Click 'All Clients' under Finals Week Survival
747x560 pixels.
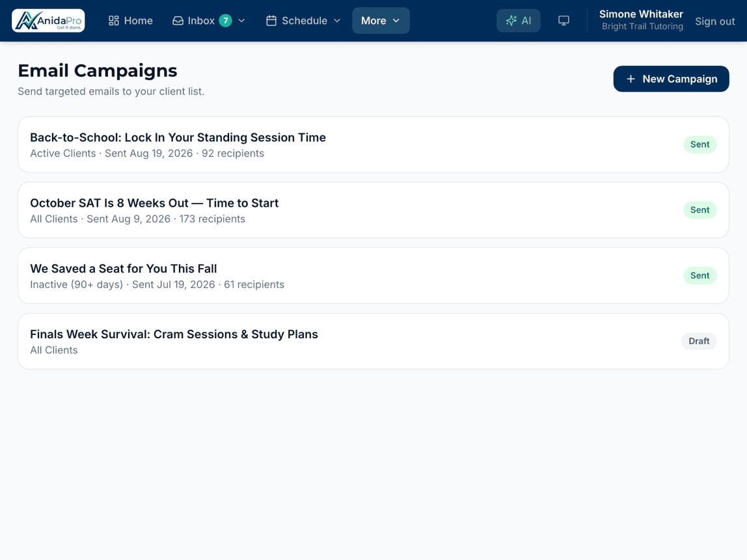pyautogui.click(x=54, y=351)
